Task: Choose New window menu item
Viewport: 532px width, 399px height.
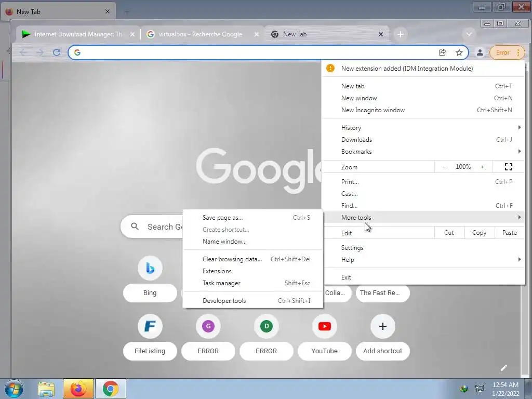Action: pyautogui.click(x=423, y=98)
